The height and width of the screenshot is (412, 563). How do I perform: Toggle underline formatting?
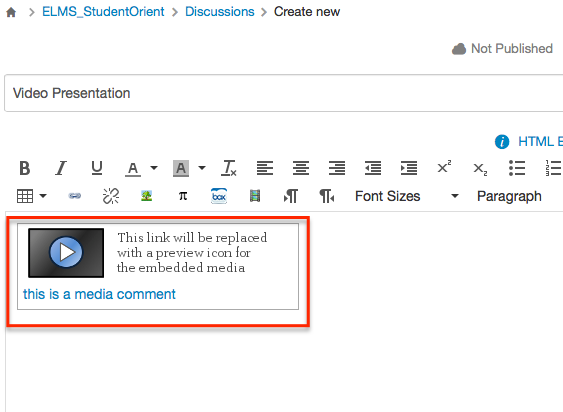(x=97, y=168)
